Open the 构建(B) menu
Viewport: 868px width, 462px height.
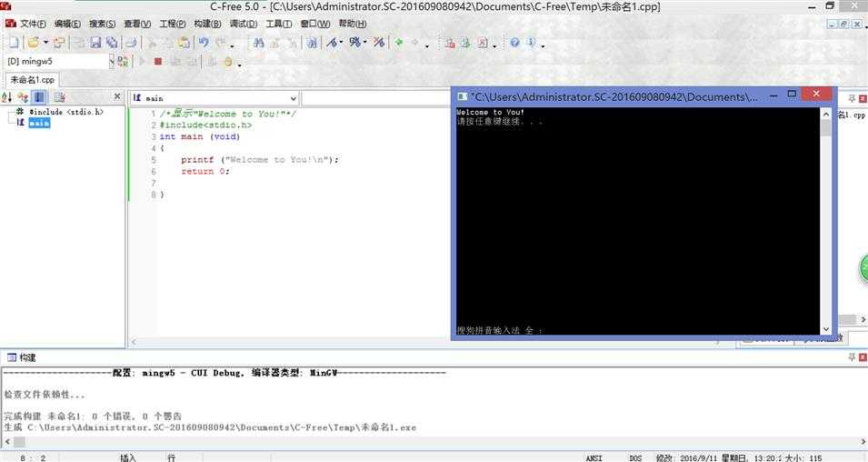pos(207,24)
